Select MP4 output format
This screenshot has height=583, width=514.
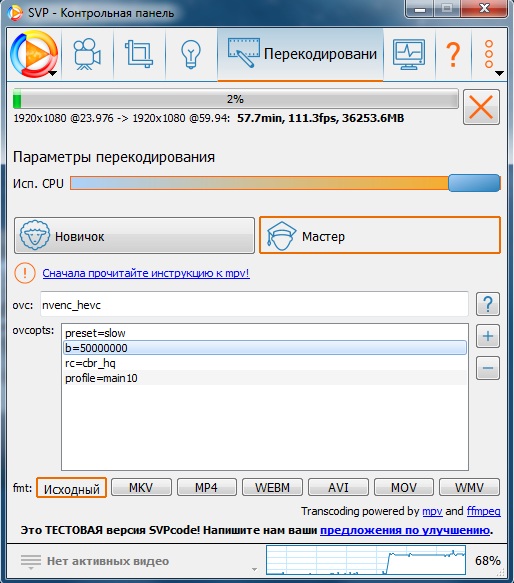click(206, 487)
